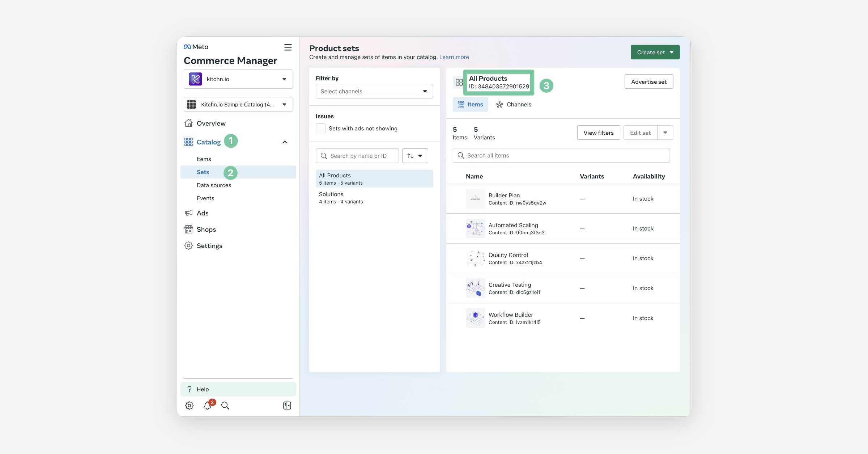Click the Search all items field

[561, 155]
